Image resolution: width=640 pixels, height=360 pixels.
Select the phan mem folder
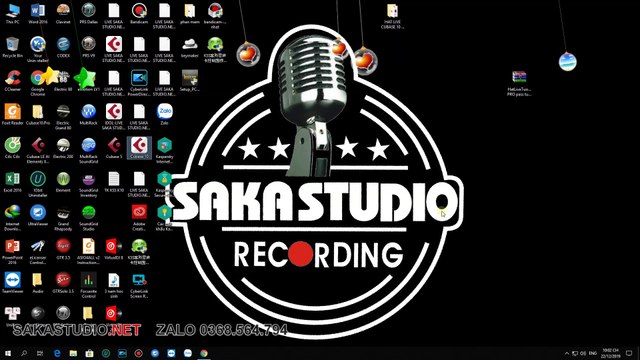click(190, 13)
